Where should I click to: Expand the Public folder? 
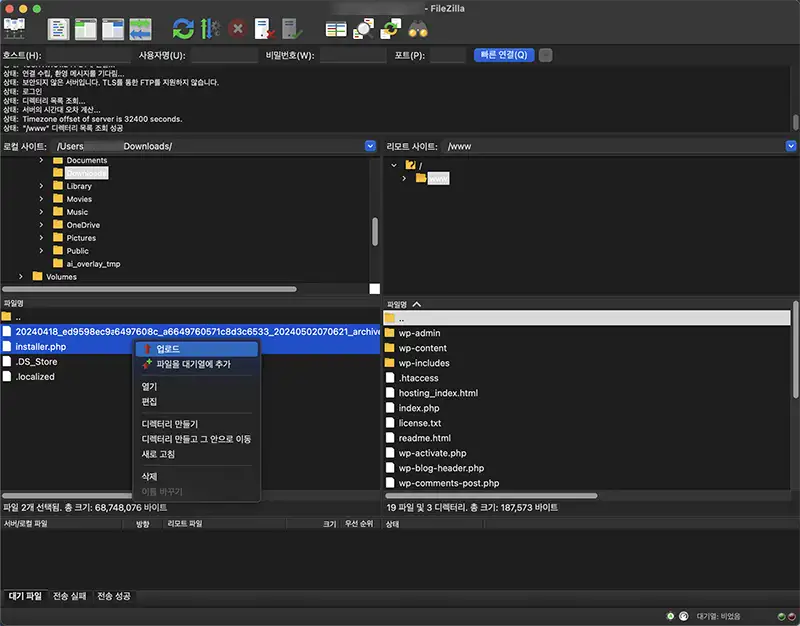(x=41, y=251)
